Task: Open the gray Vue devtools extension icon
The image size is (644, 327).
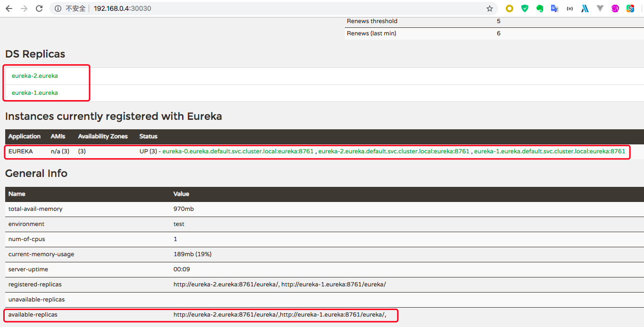Action: point(600,8)
